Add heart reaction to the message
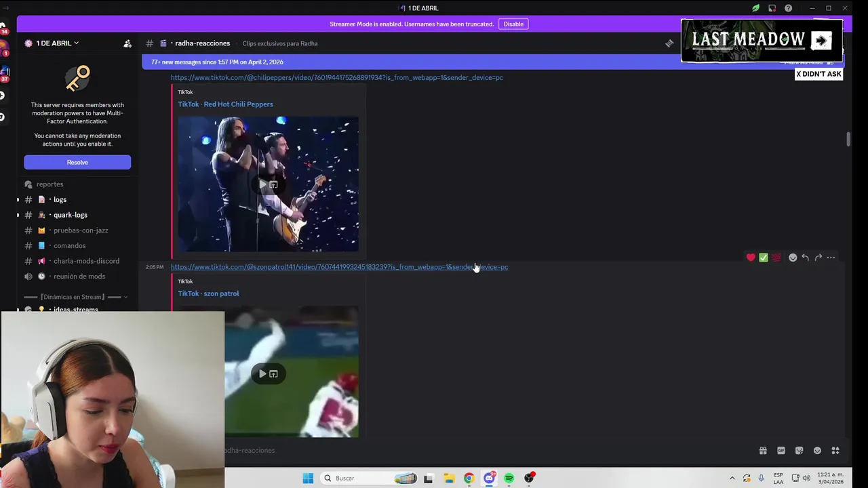The width and height of the screenshot is (868, 488). coord(751,258)
